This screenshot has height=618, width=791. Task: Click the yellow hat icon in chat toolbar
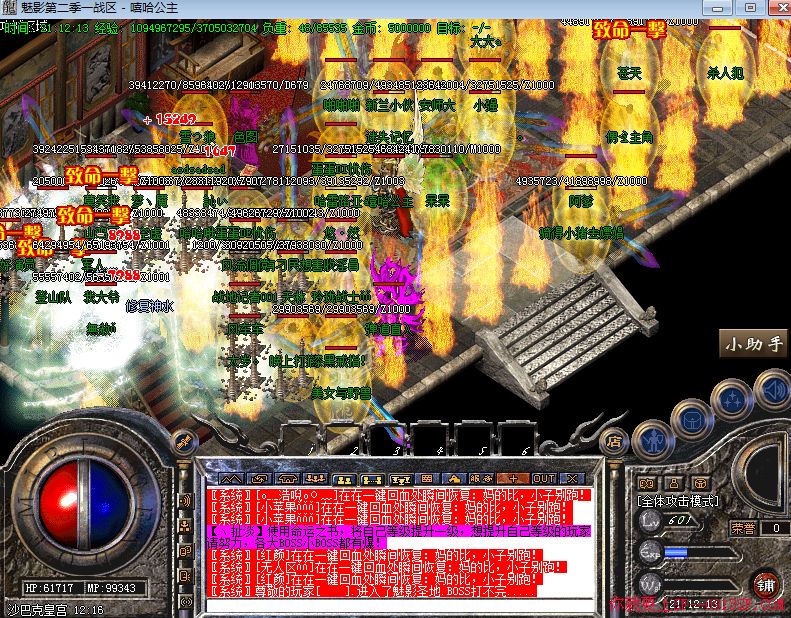tap(454, 478)
